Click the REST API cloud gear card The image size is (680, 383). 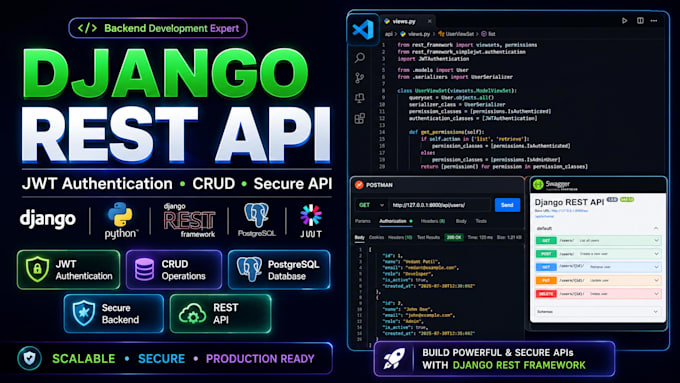tap(220, 314)
